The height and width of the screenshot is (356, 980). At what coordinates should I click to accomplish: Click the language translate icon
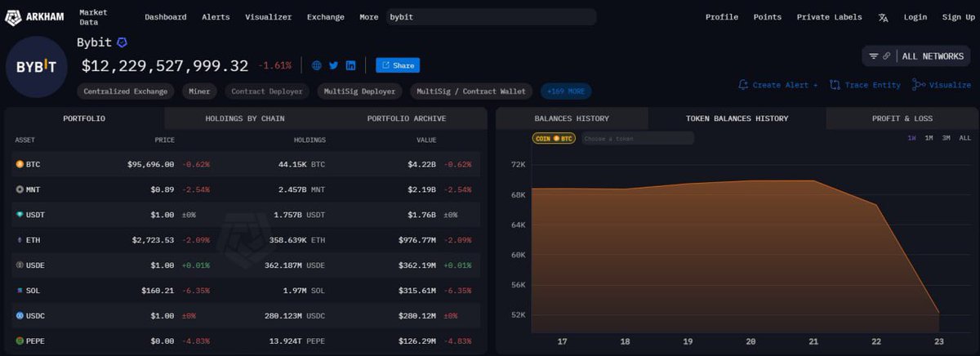[x=883, y=17]
